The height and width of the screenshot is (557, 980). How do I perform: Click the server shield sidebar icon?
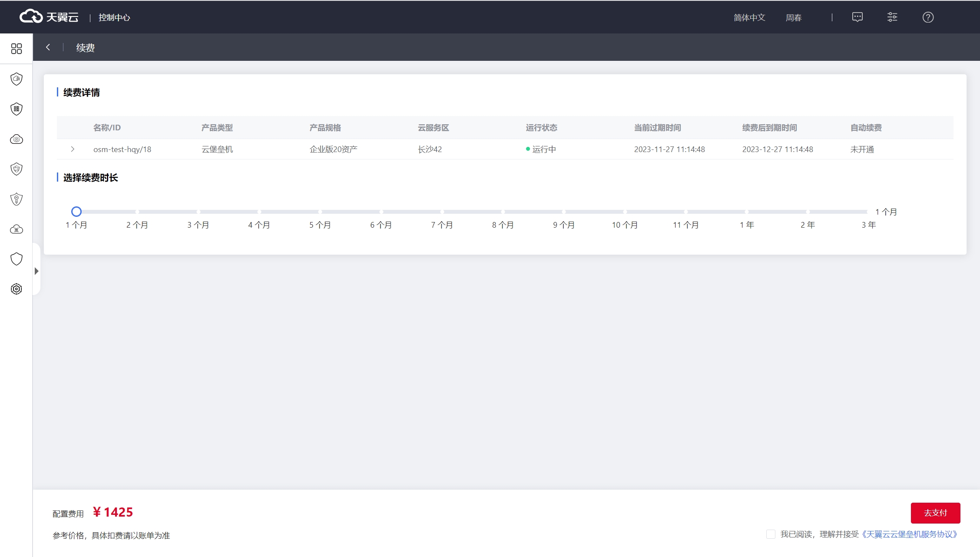click(17, 109)
